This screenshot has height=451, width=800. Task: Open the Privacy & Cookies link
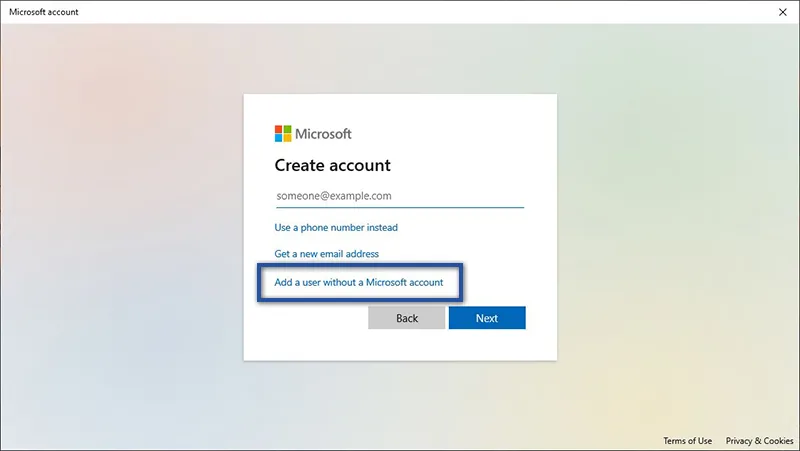759,441
